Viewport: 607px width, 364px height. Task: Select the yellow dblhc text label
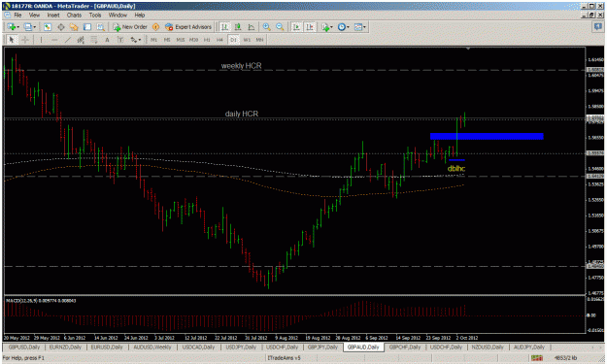click(456, 169)
